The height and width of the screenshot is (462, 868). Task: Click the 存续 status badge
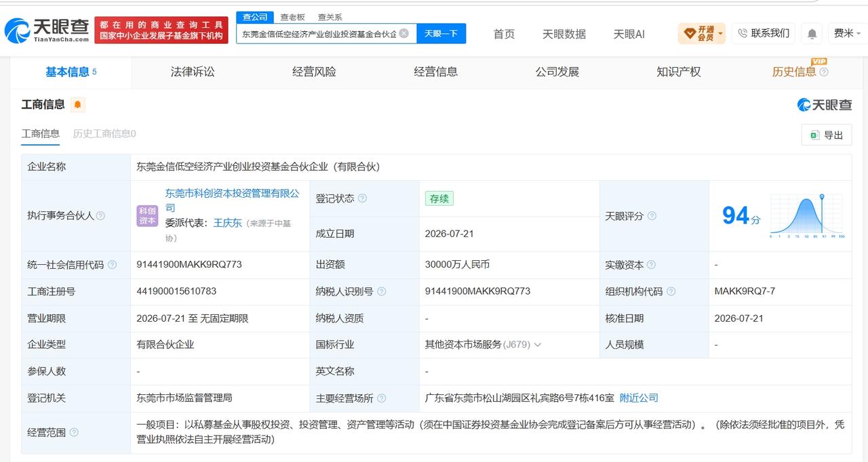(439, 198)
